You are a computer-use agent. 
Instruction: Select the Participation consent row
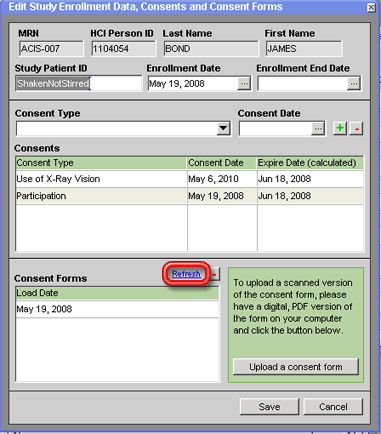(189, 196)
